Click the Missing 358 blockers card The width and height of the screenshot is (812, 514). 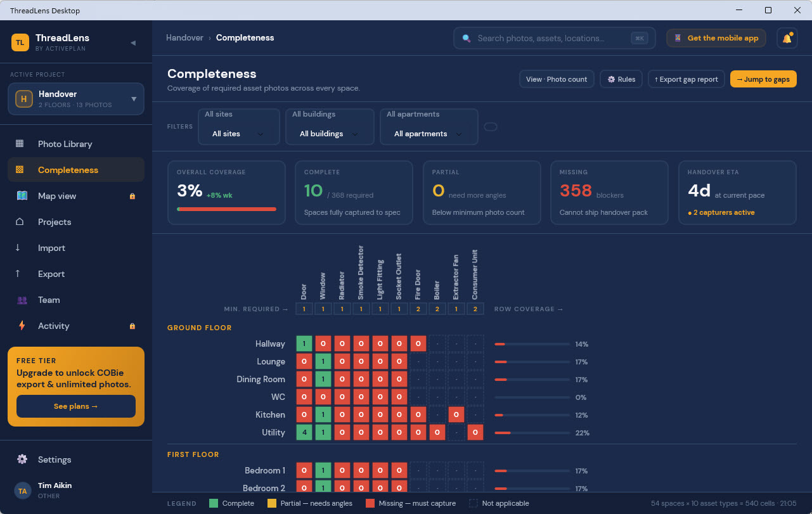coord(610,193)
